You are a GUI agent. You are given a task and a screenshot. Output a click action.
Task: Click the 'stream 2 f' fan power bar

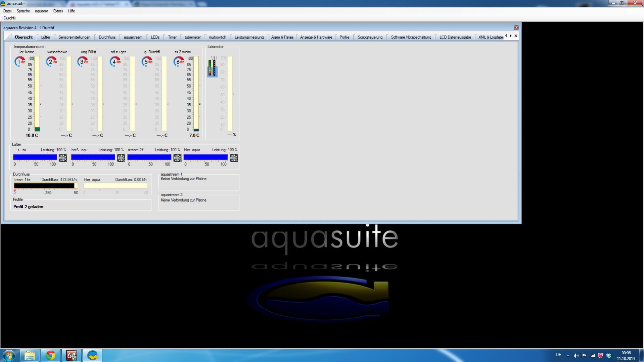(x=149, y=157)
